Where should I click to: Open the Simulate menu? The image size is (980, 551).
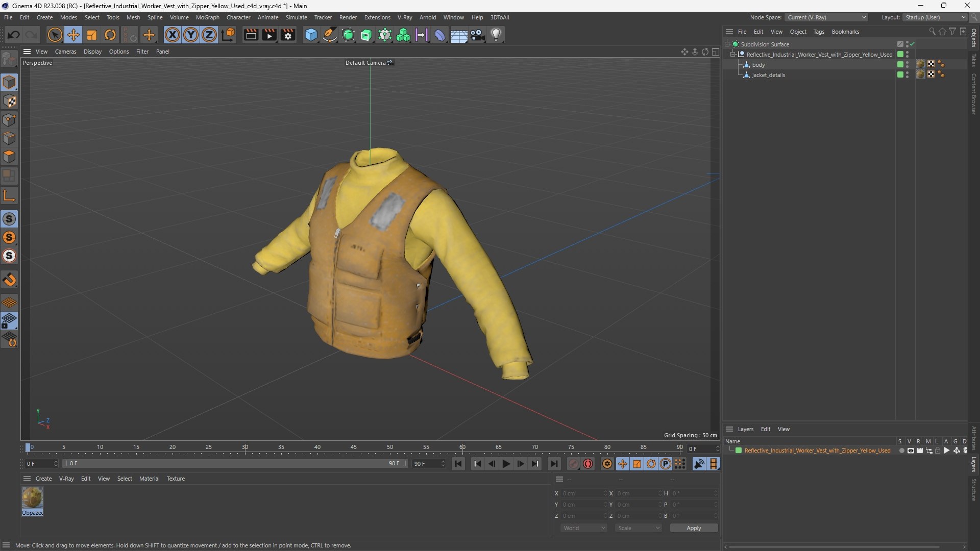coord(296,17)
